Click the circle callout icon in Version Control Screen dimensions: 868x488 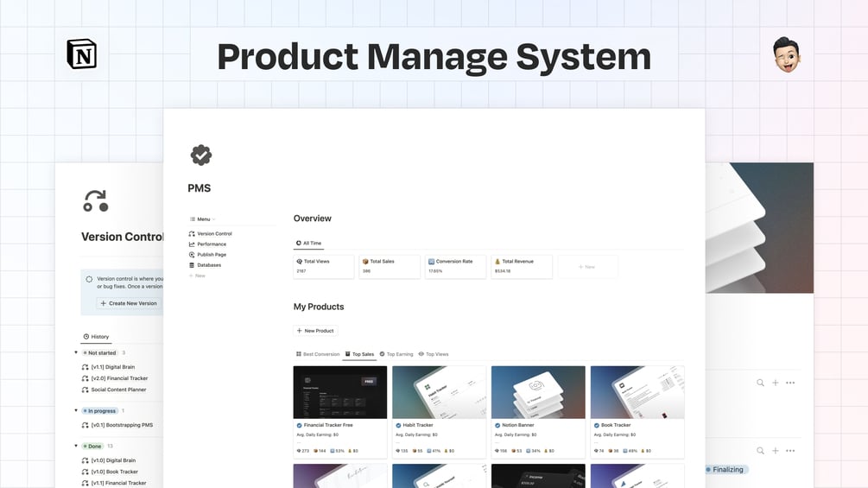tap(89, 279)
